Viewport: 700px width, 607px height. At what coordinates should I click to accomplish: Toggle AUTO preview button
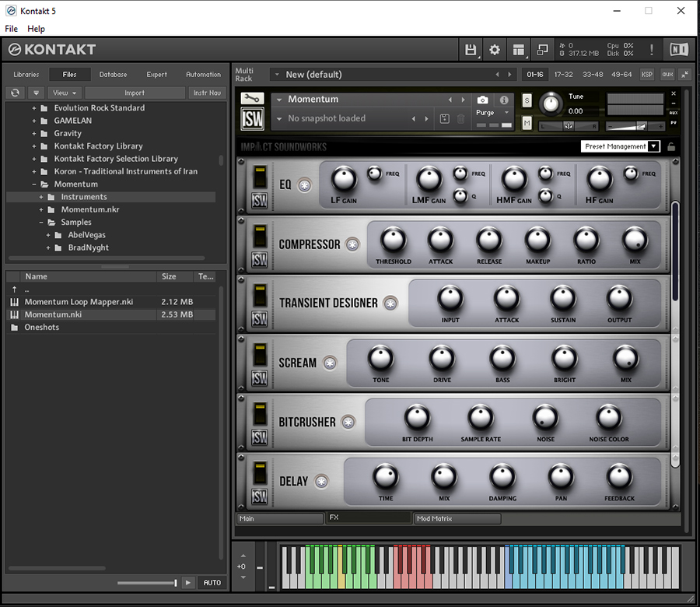pyautogui.click(x=212, y=582)
